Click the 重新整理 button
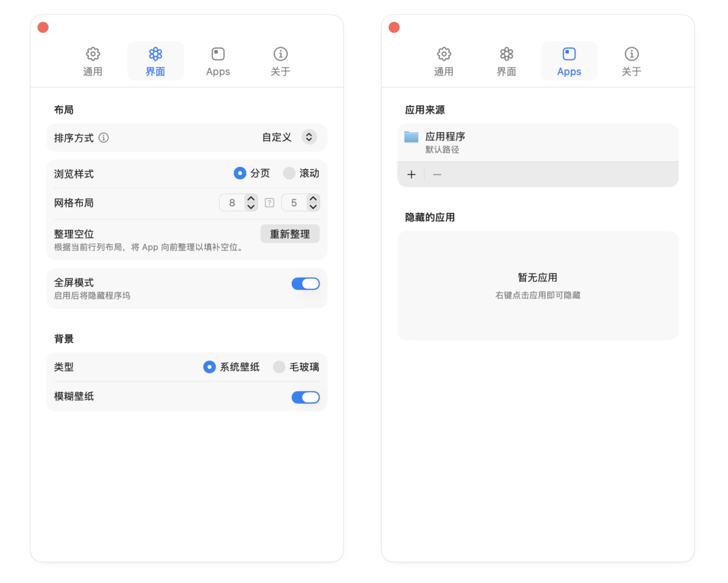Viewport: 728px width, 583px height. click(290, 234)
